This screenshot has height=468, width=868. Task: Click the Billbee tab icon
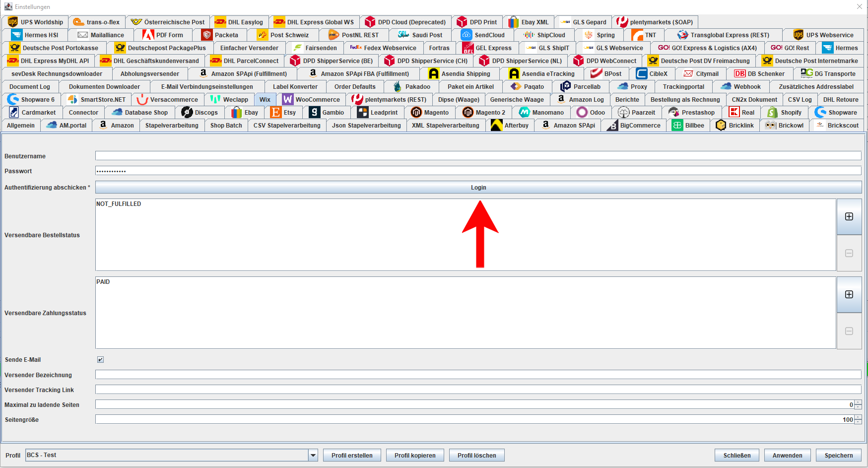coord(677,125)
